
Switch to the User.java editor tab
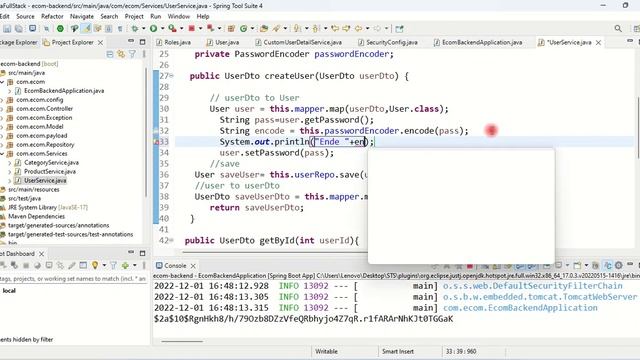click(223, 42)
